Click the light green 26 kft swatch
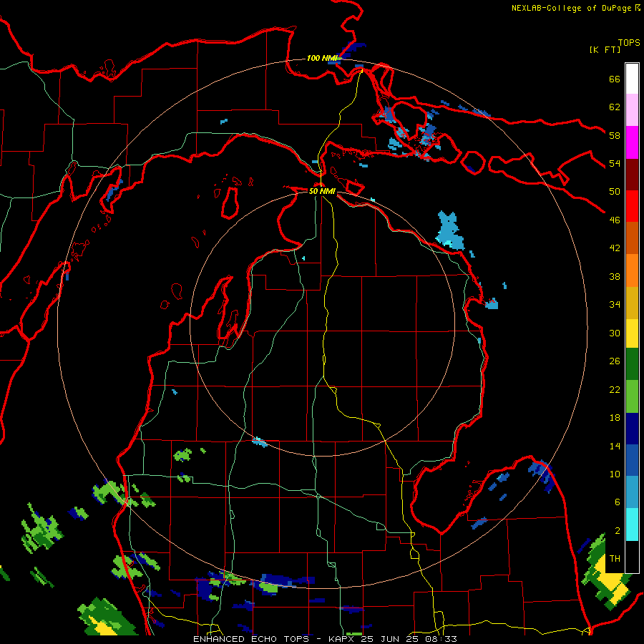The width and height of the screenshot is (644, 644). [632, 396]
